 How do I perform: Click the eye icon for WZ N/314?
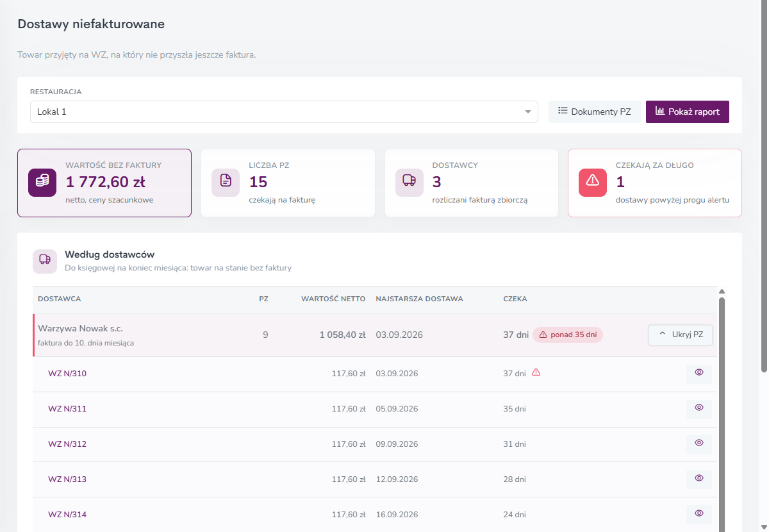[x=699, y=514]
